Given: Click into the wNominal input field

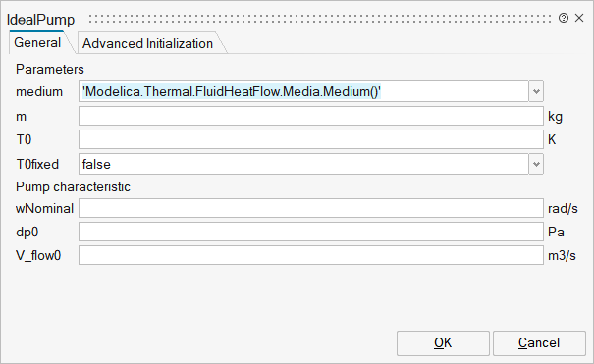Looking at the screenshot, I should pos(311,208).
